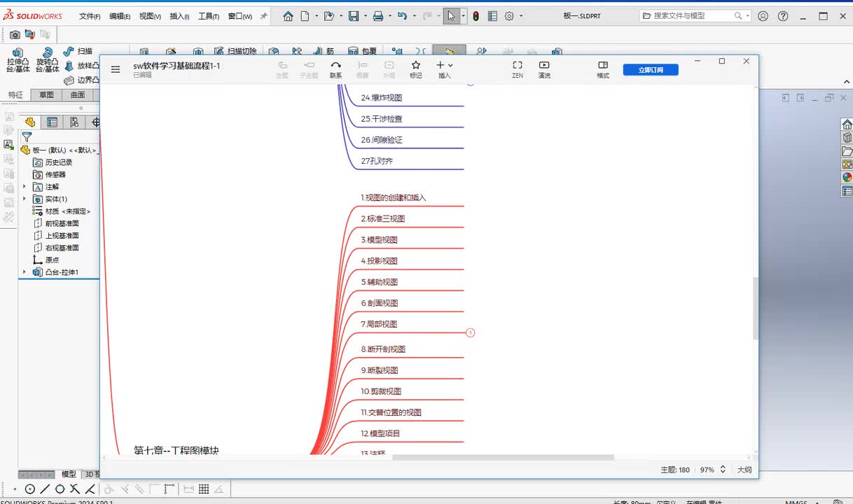Click the SolidWorks help question-mark icon
853x504 pixels.
pyautogui.click(x=783, y=16)
